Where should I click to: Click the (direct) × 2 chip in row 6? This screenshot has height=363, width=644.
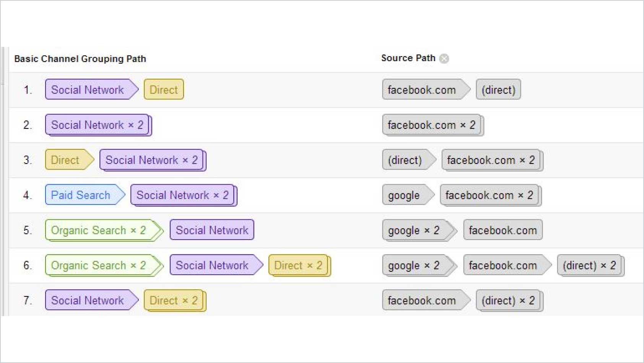click(589, 265)
